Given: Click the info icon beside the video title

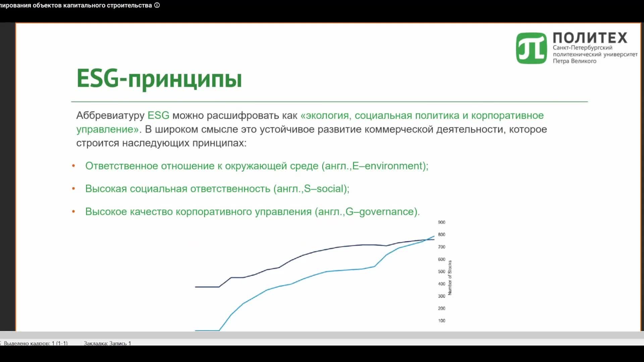Looking at the screenshot, I should coord(157,5).
